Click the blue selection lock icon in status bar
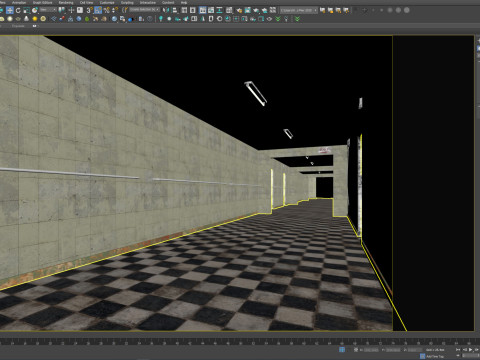Viewport: 480px width, 360px height. coord(342,350)
